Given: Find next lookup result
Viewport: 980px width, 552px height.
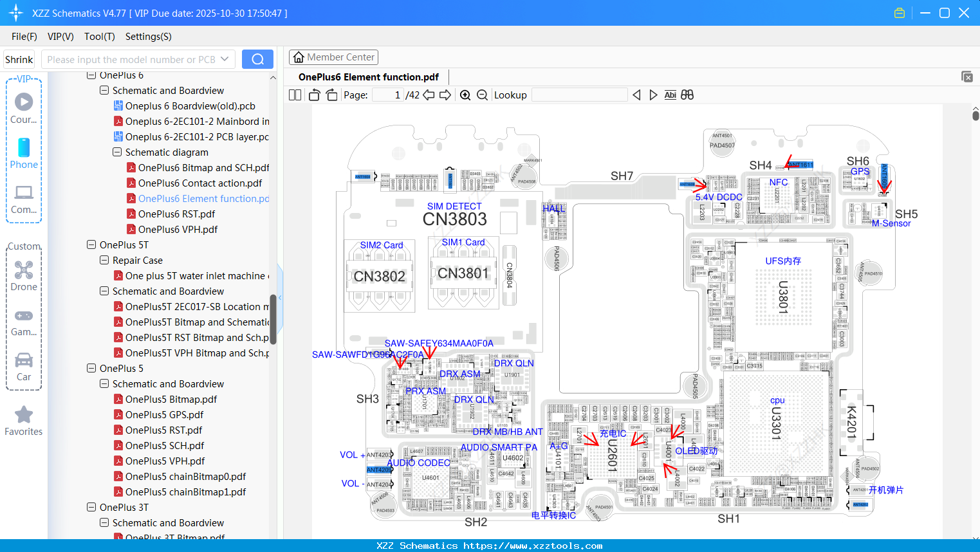Looking at the screenshot, I should pos(653,95).
